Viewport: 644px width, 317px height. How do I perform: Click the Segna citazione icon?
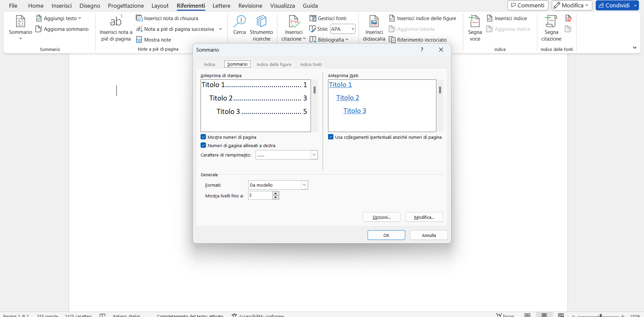551,21
